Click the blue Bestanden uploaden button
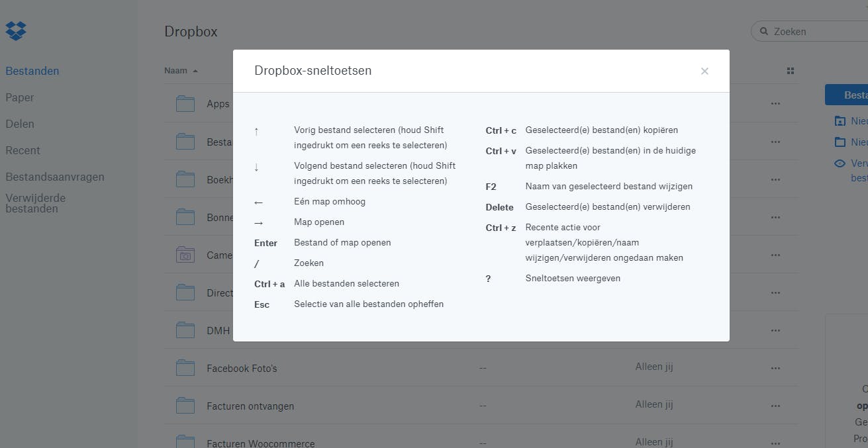 click(x=854, y=95)
